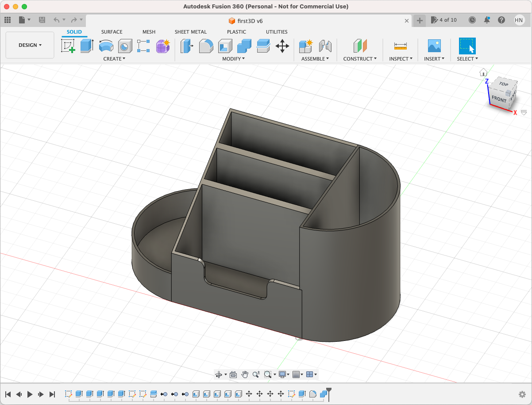Screen dimensions: 532x405
Task: Select the Joint tool
Action: tap(325, 46)
